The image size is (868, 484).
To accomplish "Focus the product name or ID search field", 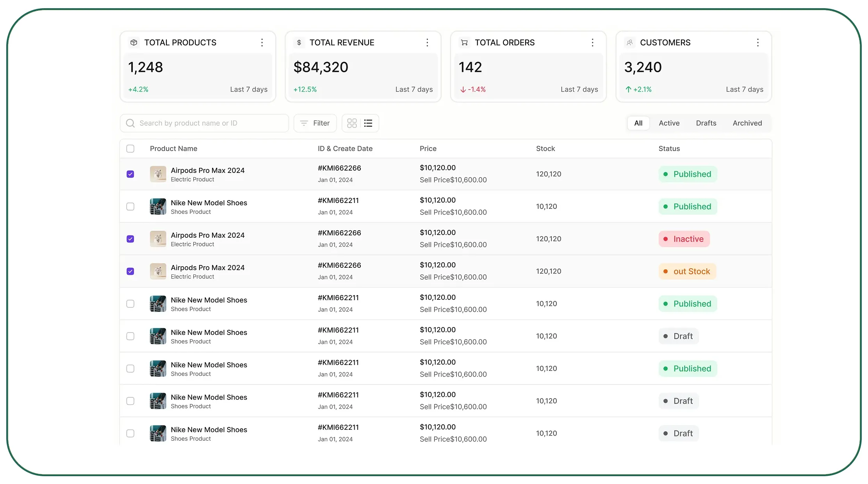I will click(x=204, y=123).
